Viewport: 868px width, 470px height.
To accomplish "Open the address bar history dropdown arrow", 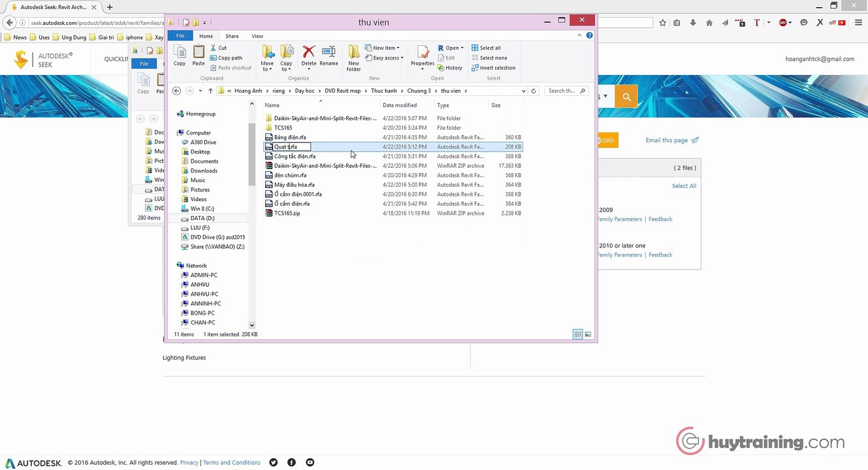I will tap(524, 91).
